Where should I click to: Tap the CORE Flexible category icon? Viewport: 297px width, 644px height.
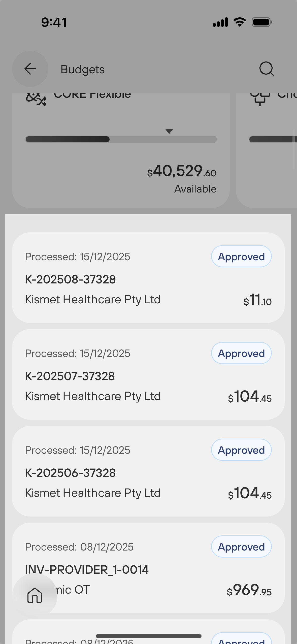36,99
